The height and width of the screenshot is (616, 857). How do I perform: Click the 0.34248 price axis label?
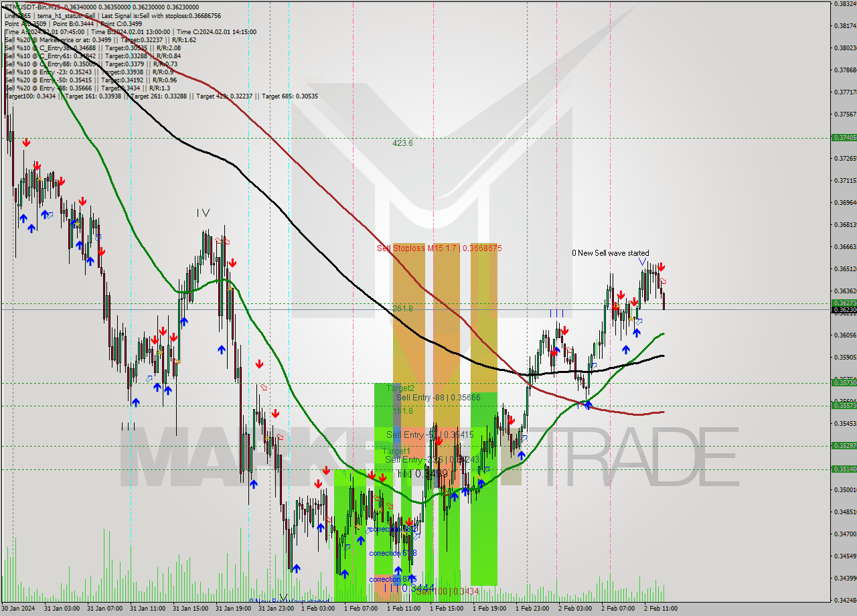845,601
